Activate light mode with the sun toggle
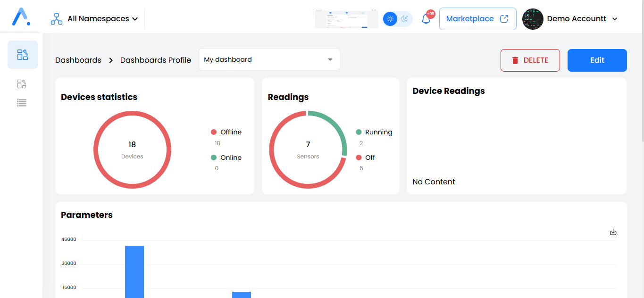 [x=390, y=18]
